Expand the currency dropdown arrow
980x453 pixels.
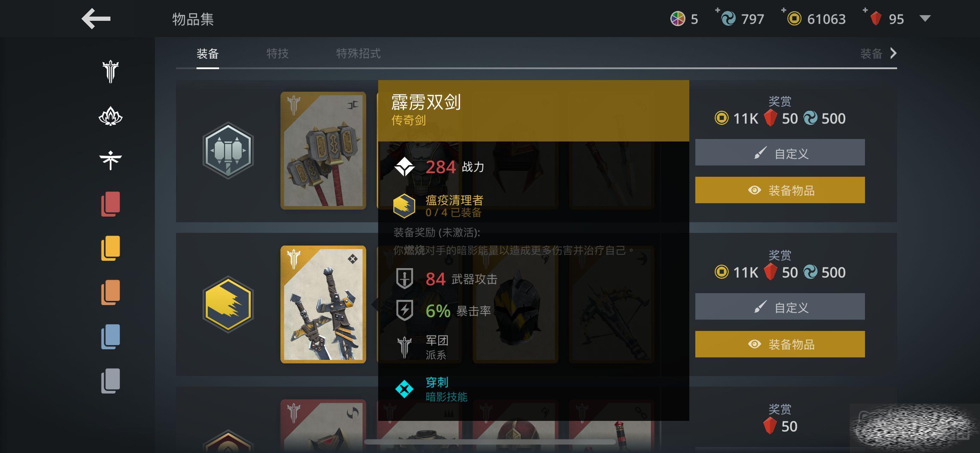[x=925, y=18]
